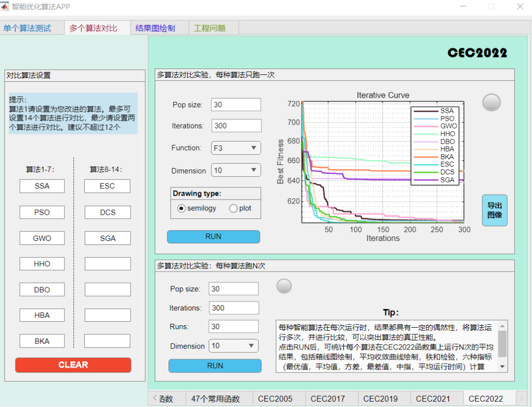Select the CEC2019 bottom tab
Screen dimensions: 532x407
(380, 399)
